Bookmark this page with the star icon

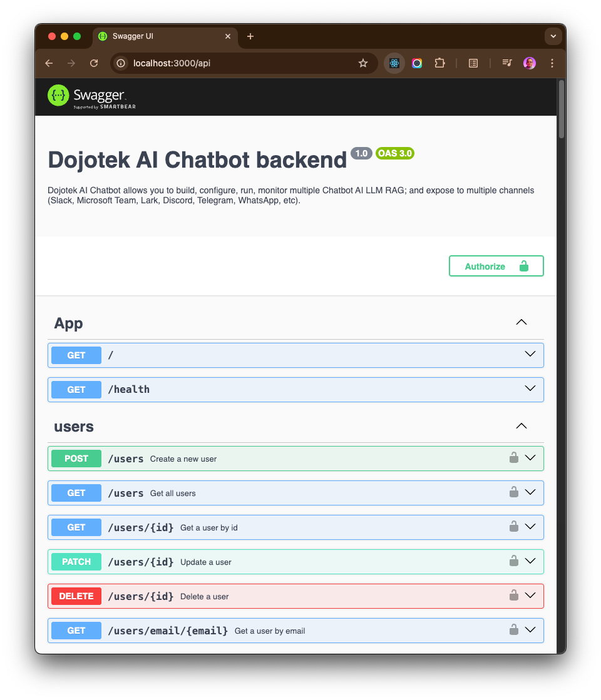[362, 63]
